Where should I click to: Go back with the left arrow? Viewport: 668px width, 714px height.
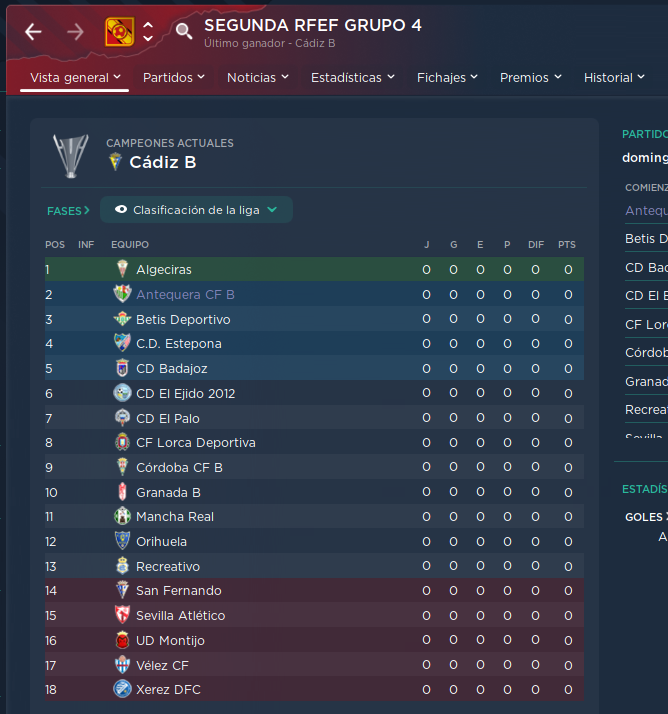pyautogui.click(x=33, y=32)
